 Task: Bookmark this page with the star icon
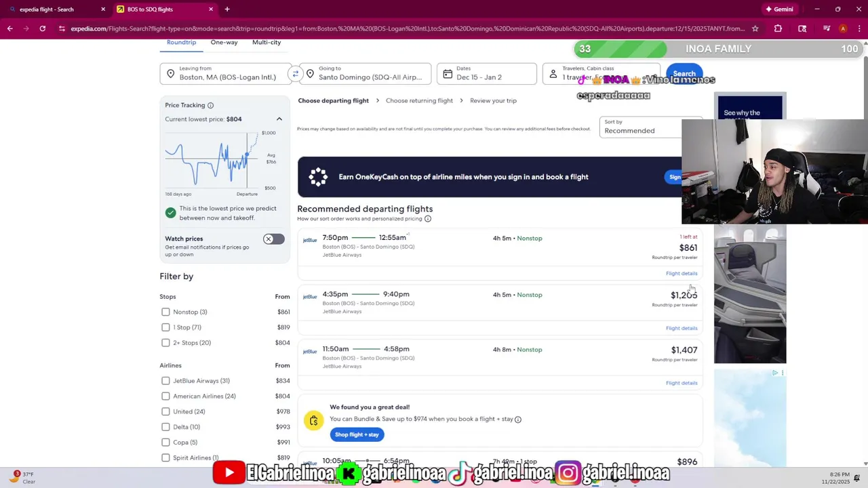point(755,28)
